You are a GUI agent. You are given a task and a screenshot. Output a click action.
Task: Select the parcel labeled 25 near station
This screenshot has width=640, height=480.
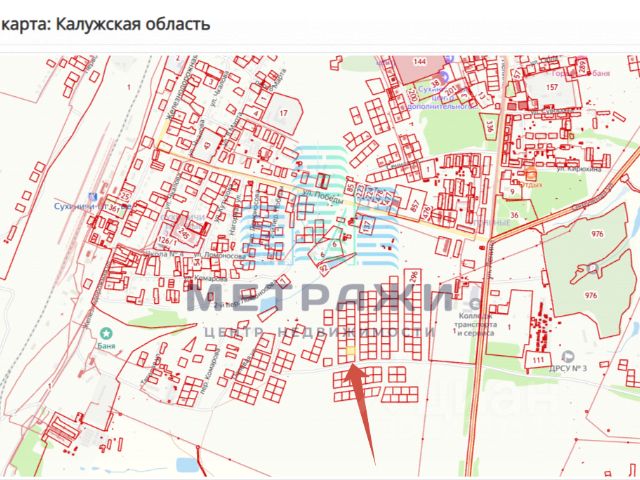pyautogui.click(x=125, y=196)
